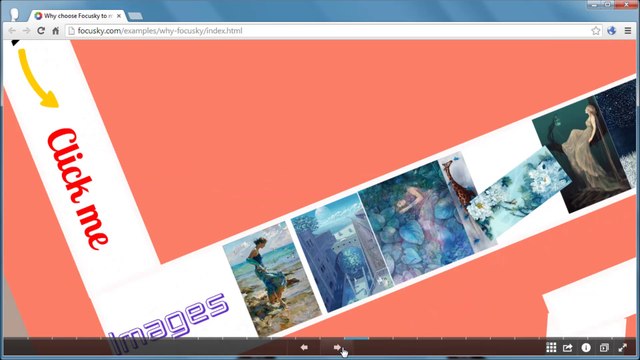Click the highlighted progress bar segment
Viewport: 640px width, 360px height.
pos(356,338)
